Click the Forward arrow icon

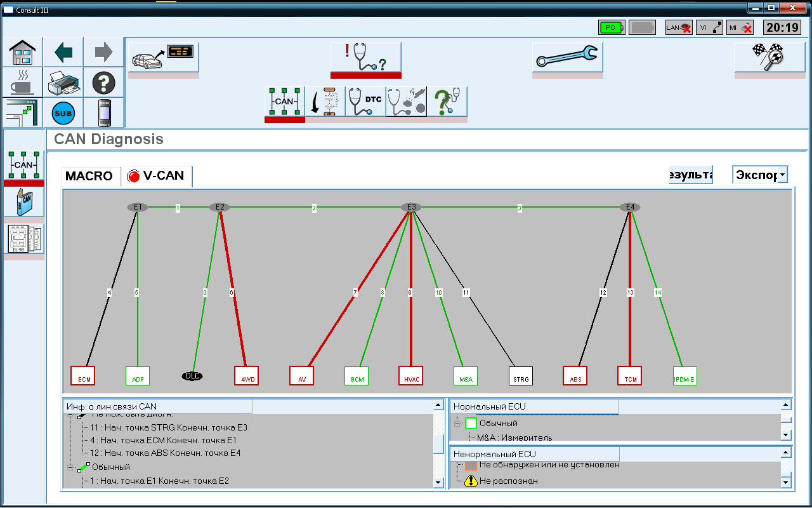tap(103, 52)
